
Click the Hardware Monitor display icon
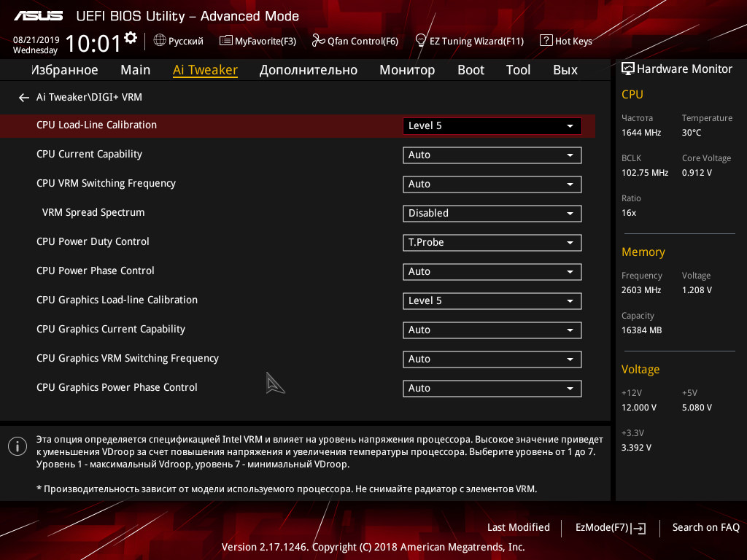pyautogui.click(x=628, y=69)
